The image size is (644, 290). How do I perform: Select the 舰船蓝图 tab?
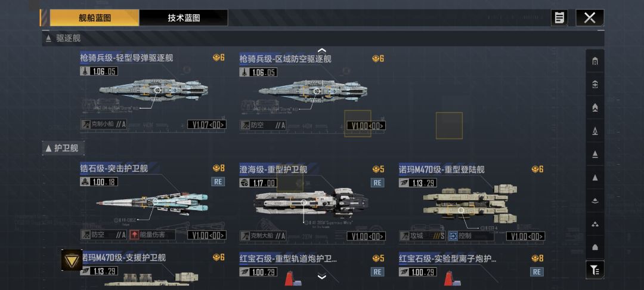(95, 18)
